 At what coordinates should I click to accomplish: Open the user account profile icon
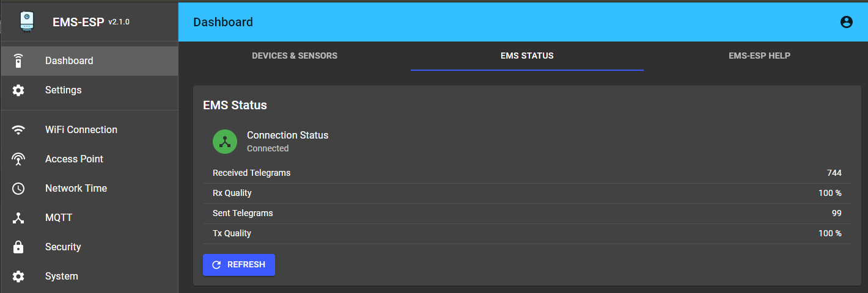tap(847, 22)
